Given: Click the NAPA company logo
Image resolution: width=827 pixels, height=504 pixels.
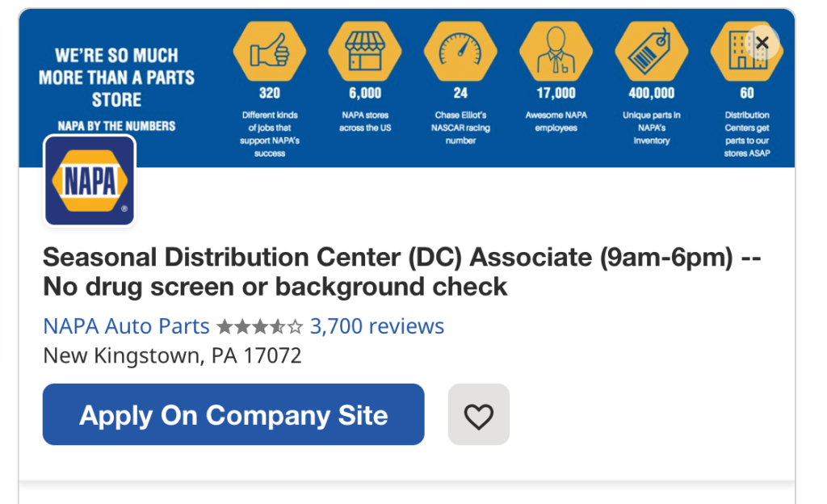Looking at the screenshot, I should pos(90,180).
